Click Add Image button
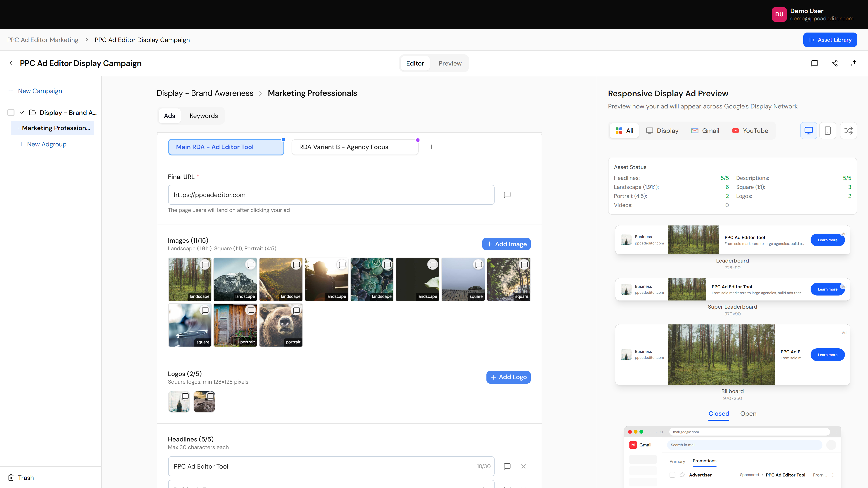The width and height of the screenshot is (868, 488). (506, 244)
